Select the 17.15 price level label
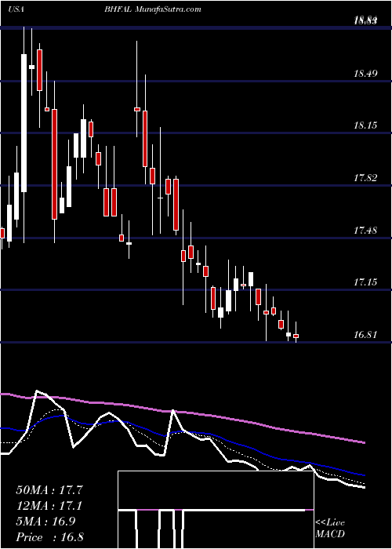Screen dimensions: 392x549 click(x=365, y=282)
